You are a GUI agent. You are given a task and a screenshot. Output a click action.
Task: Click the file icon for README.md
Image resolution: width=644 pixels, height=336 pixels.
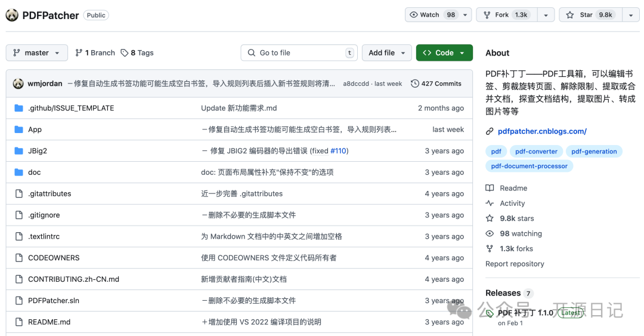pyautogui.click(x=18, y=322)
